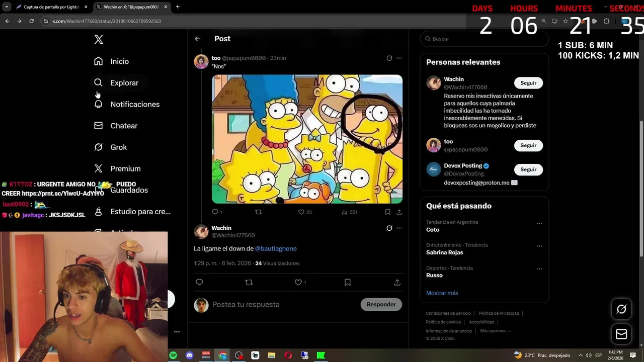This screenshot has height=362, width=644.
Task: Open the more options menu on too's post
Action: click(399, 58)
